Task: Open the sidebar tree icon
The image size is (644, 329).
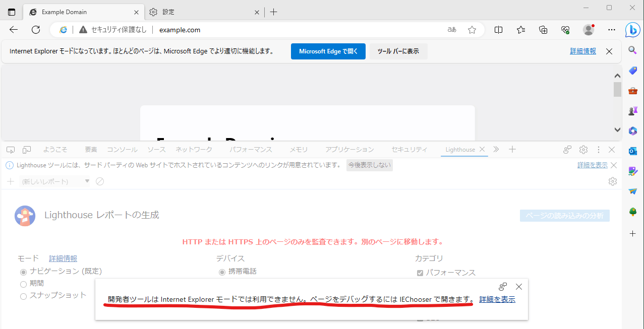Action: [x=632, y=212]
